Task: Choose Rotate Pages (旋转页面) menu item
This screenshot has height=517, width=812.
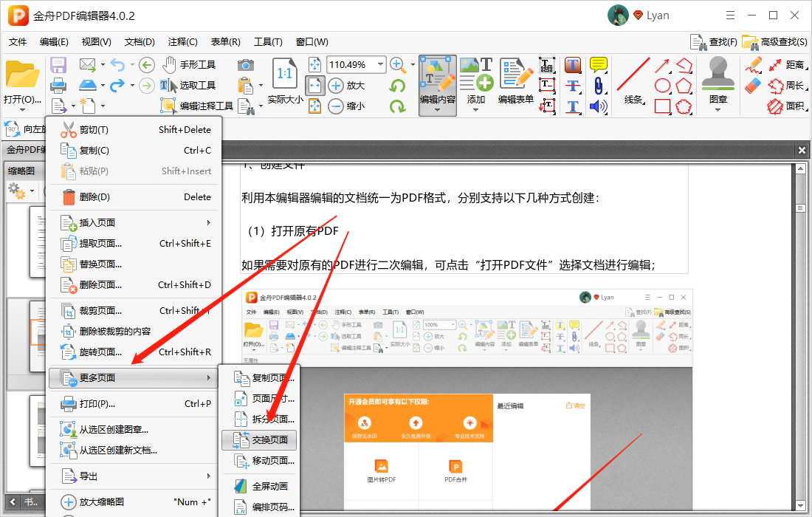Action: [136, 352]
